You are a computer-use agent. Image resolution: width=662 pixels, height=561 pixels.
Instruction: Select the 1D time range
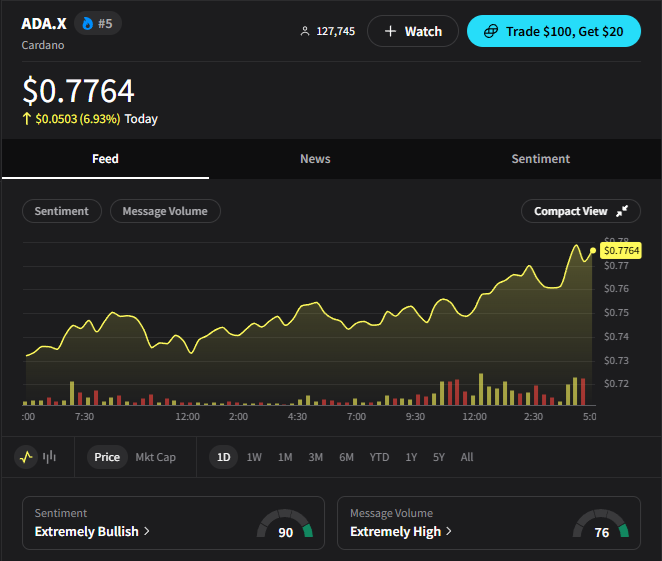223,457
